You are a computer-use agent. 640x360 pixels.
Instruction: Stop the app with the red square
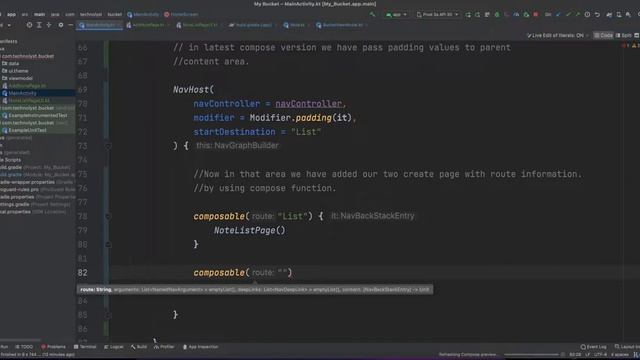536,14
